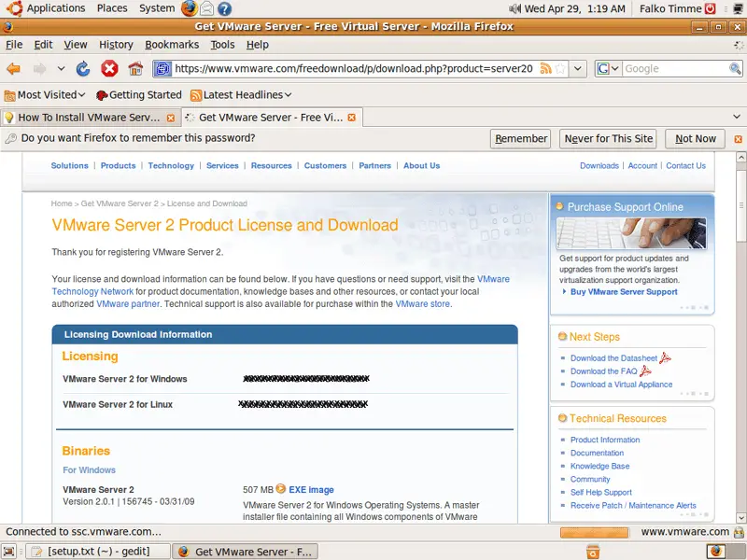Screen dimensions: 747x560
Task: Open the Account link
Action: click(642, 166)
